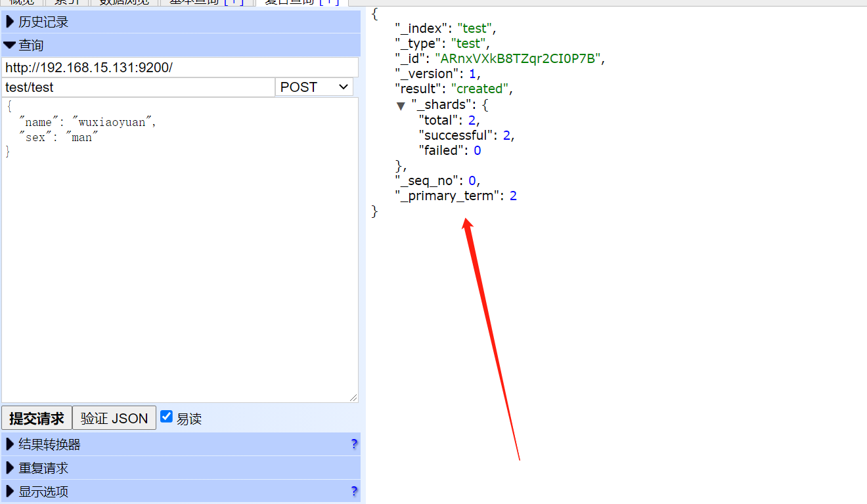The image size is (867, 504).
Task: Click the help icon beside 显示选项
Action: pos(354,492)
